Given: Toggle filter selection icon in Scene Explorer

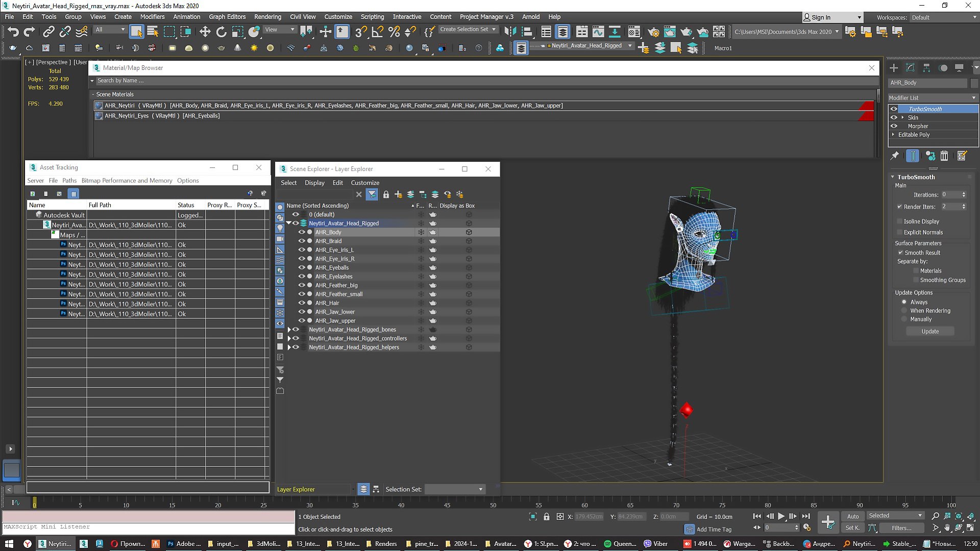Looking at the screenshot, I should (x=372, y=194).
